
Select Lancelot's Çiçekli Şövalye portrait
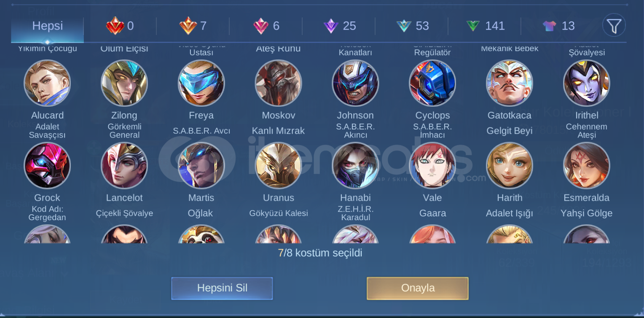click(124, 165)
